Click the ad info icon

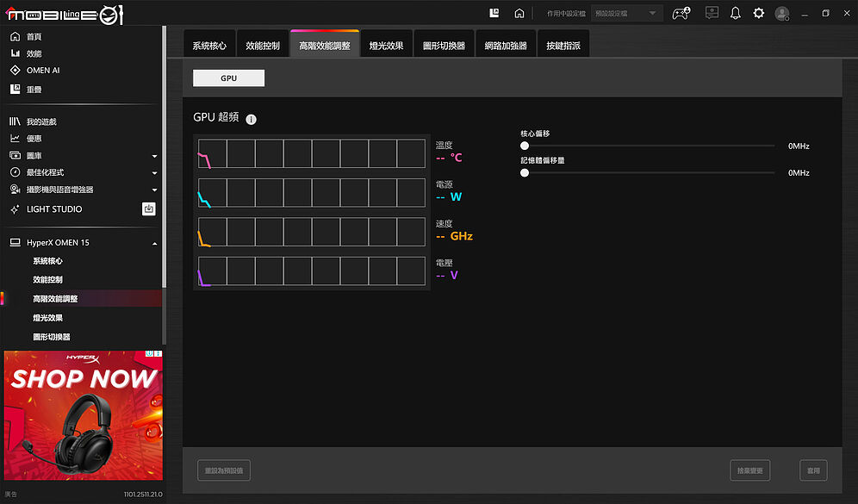149,354
